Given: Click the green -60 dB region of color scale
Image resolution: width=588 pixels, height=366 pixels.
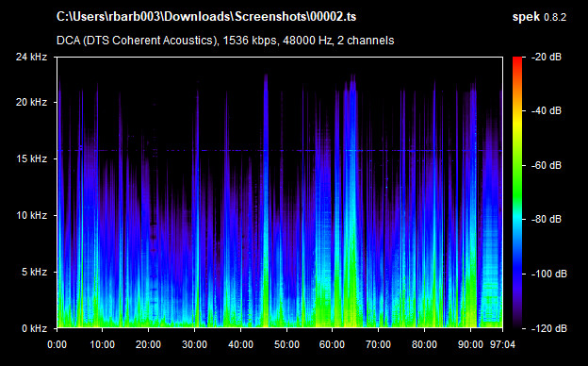Looking at the screenshot, I should (517, 165).
